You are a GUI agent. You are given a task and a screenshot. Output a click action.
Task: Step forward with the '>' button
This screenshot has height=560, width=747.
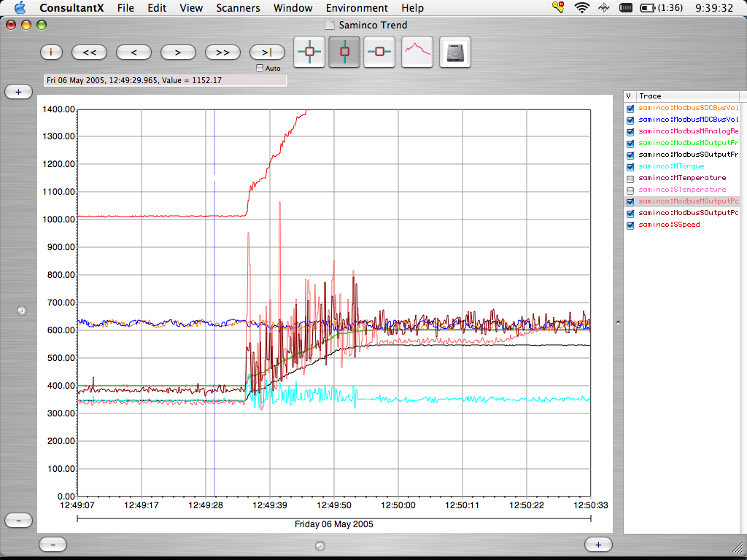(179, 52)
